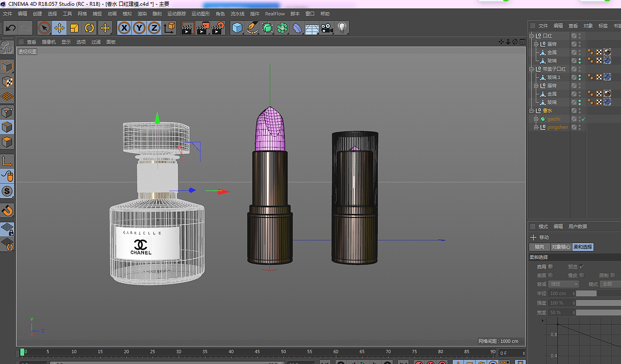
Task: Render the active view with clapperboard icon
Action: coord(188,28)
